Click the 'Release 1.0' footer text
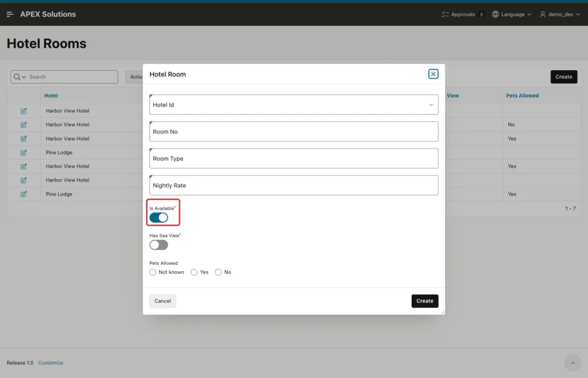 click(x=20, y=362)
